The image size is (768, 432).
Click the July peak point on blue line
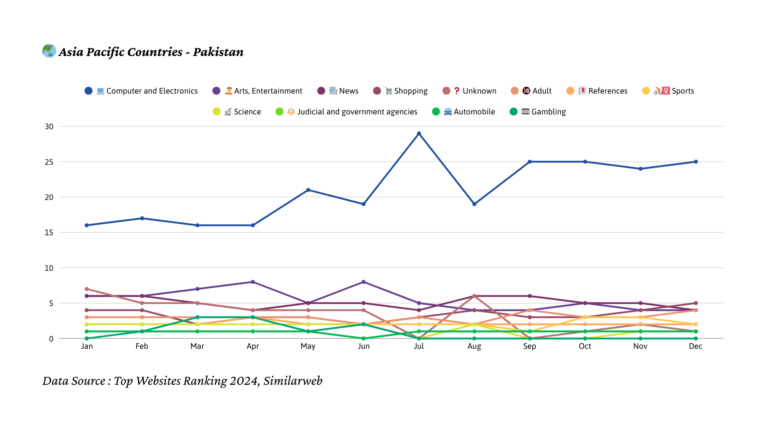coord(419,133)
